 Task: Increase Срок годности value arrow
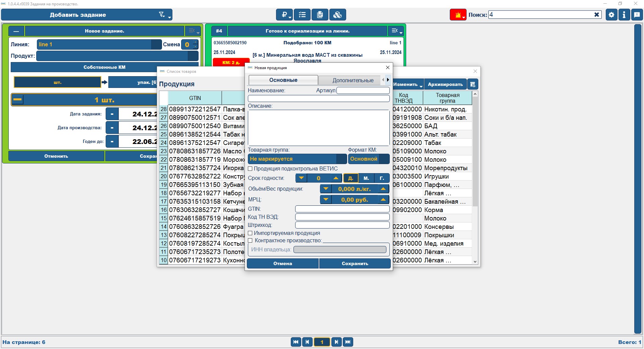336,178
